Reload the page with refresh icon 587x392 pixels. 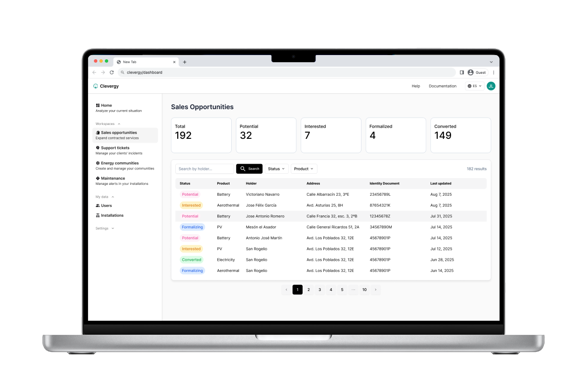click(x=112, y=72)
